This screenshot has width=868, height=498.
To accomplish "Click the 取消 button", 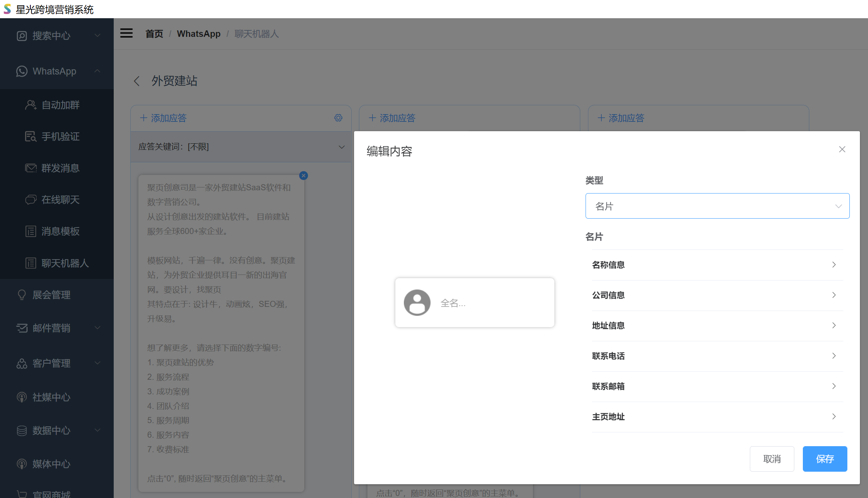I will click(772, 459).
